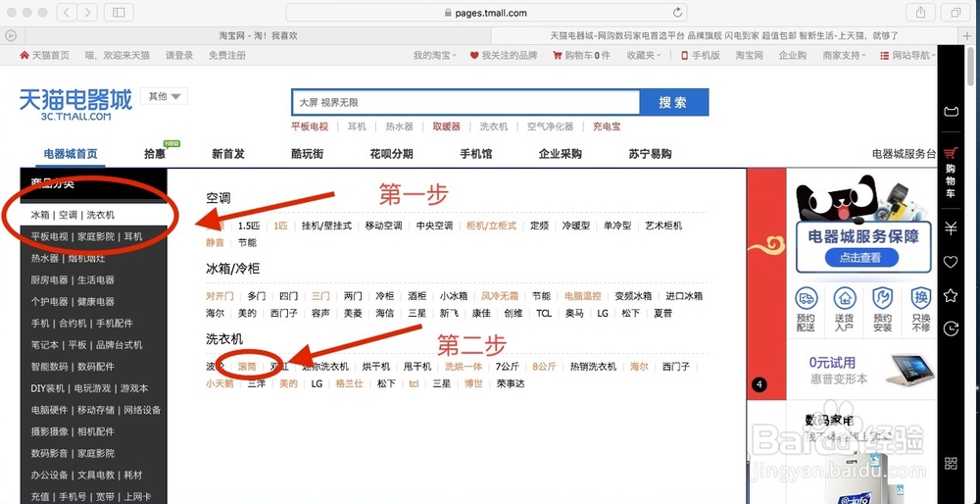The image size is (980, 504).
Task: Open the 冰箱 | 空调 | 洗衣机 category row
Action: tap(94, 215)
